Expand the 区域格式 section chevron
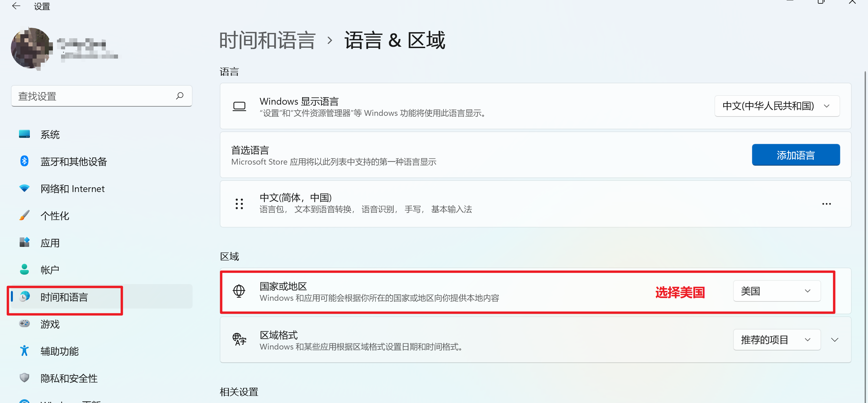 tap(835, 340)
